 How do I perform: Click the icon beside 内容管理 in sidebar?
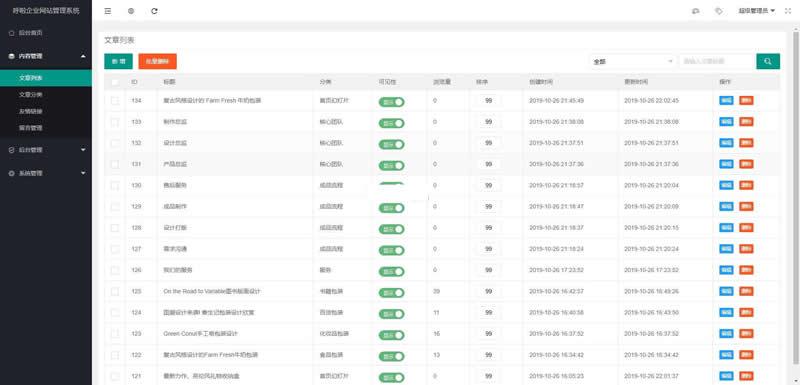point(11,56)
